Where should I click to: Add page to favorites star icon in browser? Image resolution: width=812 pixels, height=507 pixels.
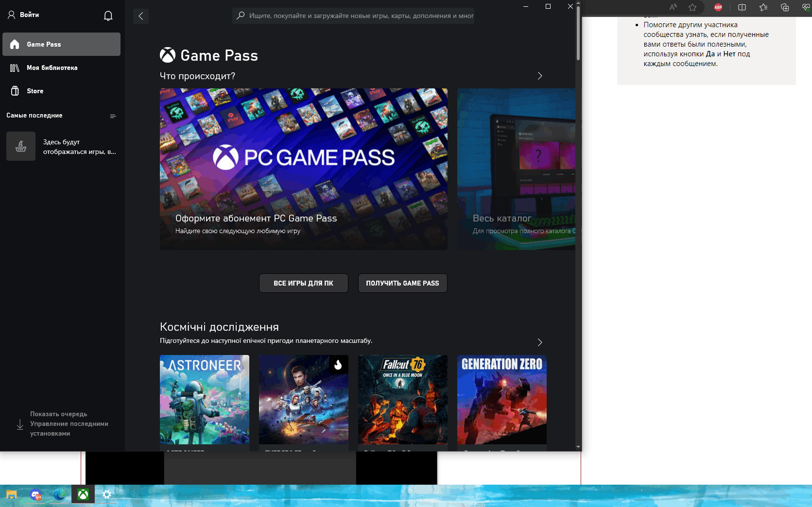(692, 7)
